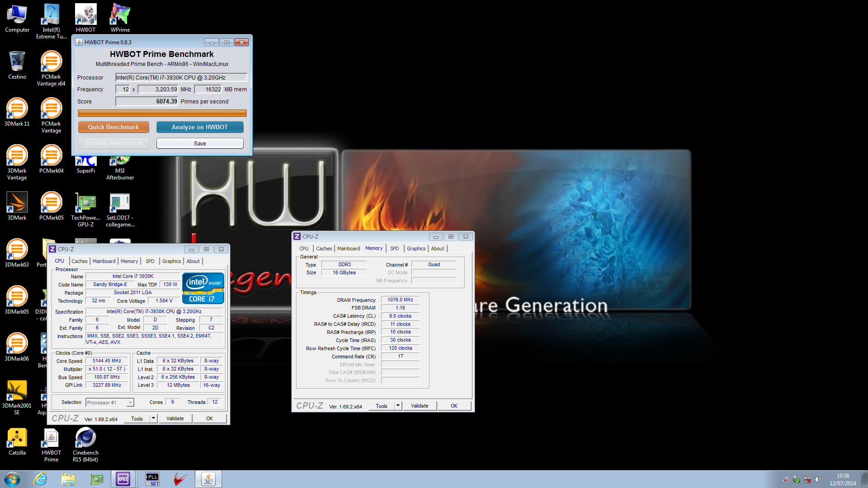Select the HWBOT desktop shortcut at top

85,19
